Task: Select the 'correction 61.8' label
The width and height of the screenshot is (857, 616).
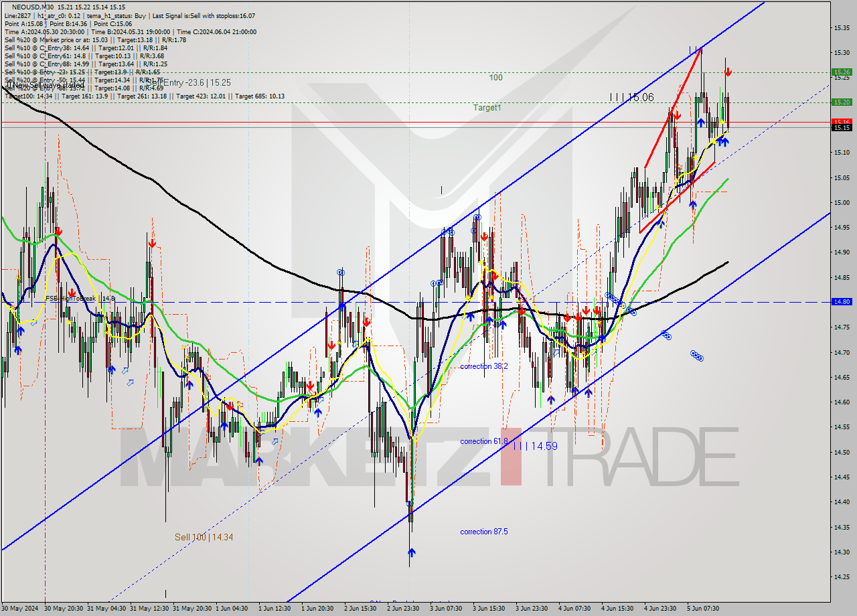Action: 484,441
